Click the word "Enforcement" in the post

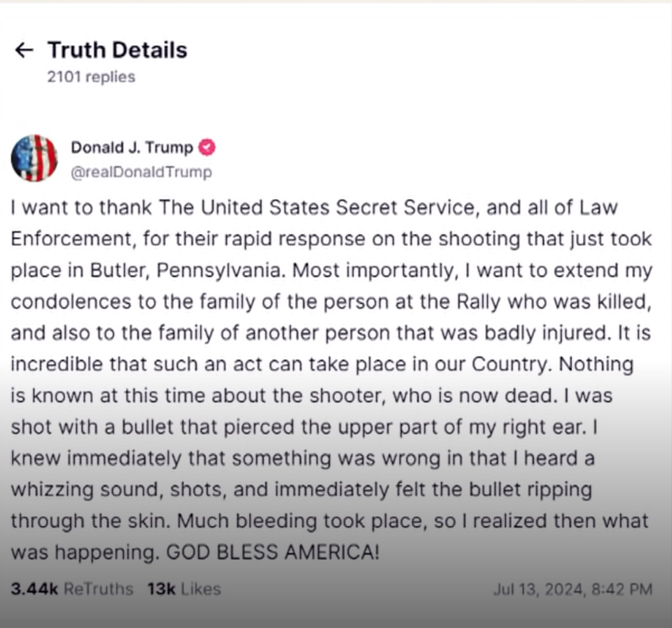(x=71, y=239)
